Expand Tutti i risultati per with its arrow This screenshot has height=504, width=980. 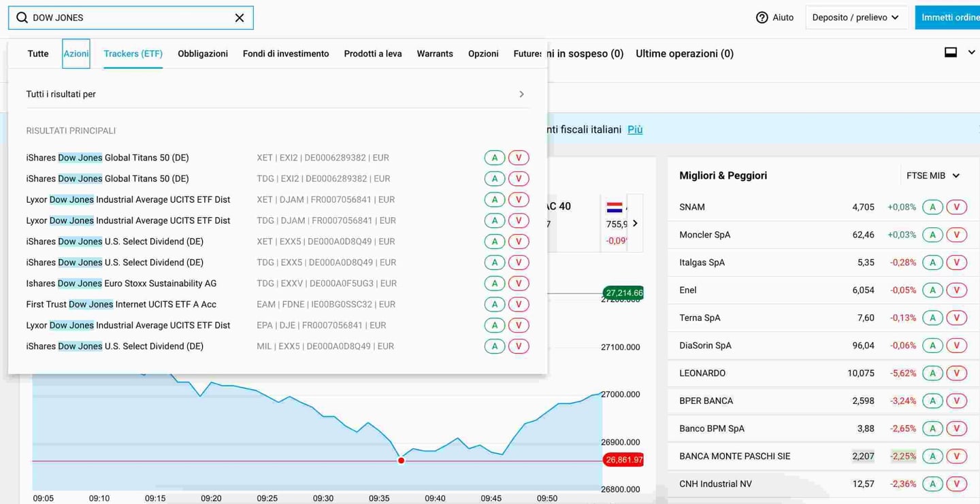click(521, 94)
